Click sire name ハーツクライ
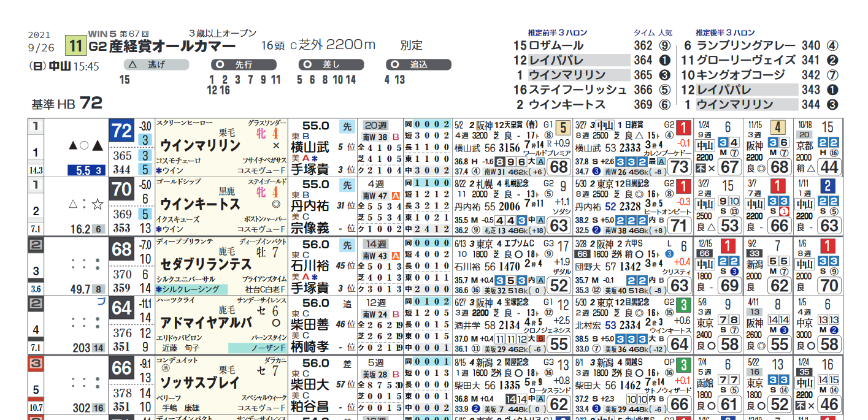Screen dimensions: 868x420 pyautogui.click(x=174, y=300)
